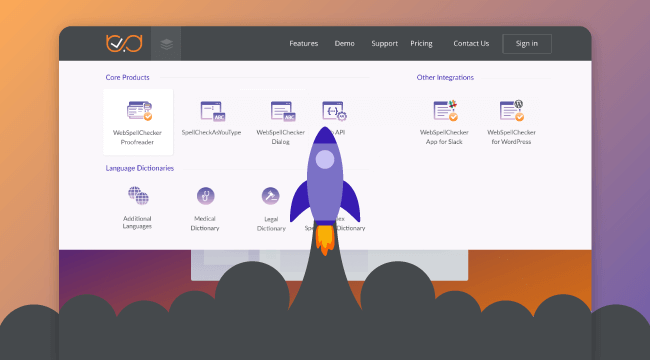Select WebSpellChecker App for Slack icon
The image size is (650, 360).
coord(445,111)
